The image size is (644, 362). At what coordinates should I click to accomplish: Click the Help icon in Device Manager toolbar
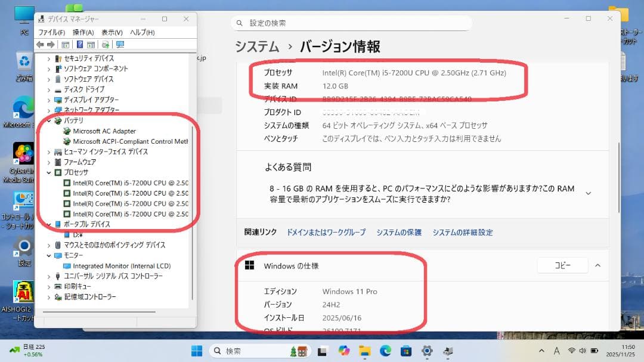click(79, 44)
